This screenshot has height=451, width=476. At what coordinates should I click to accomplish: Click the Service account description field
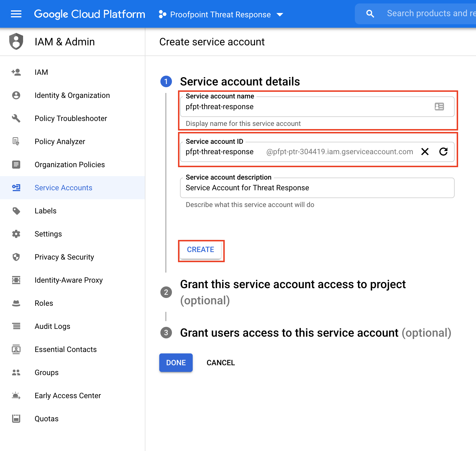click(x=317, y=188)
